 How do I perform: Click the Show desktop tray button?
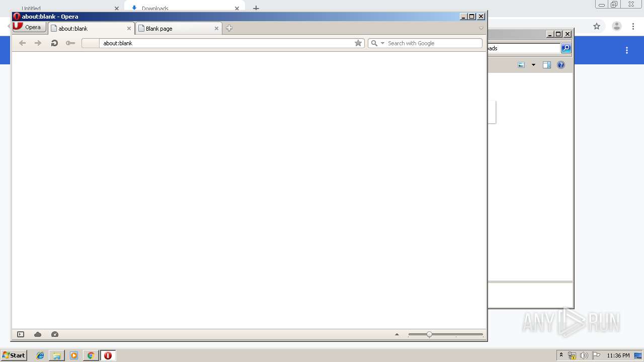(x=638, y=355)
